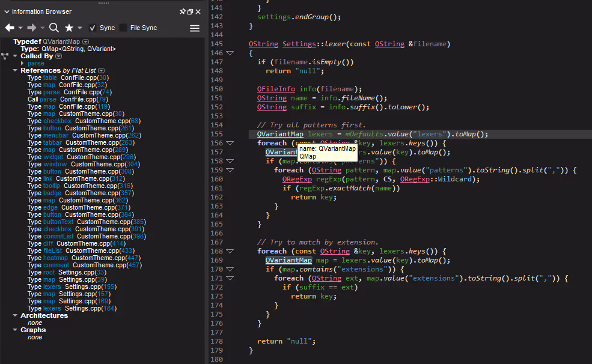Image resolution: width=592 pixels, height=364 pixels.
Task: Collapse the Architectures section
Action: tap(15, 315)
